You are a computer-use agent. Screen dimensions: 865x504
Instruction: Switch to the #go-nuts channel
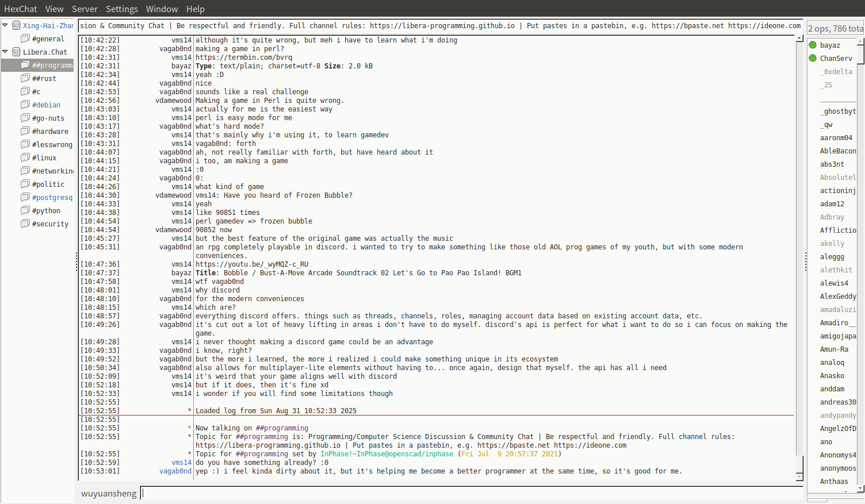(x=48, y=118)
